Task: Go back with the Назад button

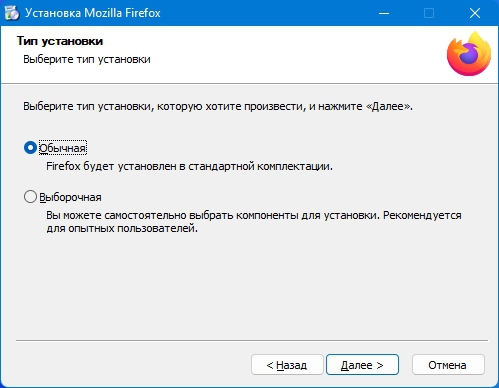Action: (287, 365)
